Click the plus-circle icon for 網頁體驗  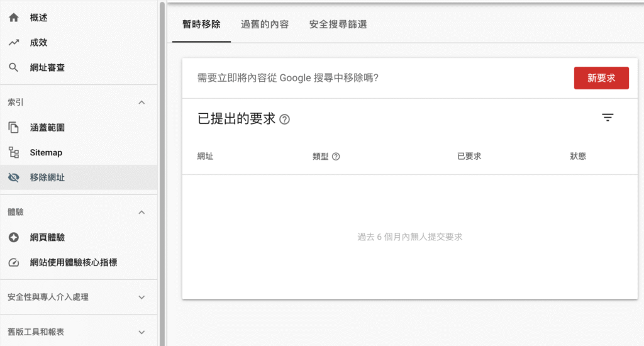click(x=14, y=237)
